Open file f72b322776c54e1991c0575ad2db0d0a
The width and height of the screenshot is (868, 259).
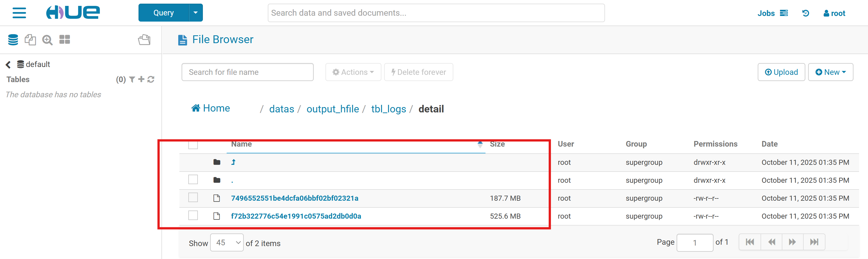coord(296,216)
